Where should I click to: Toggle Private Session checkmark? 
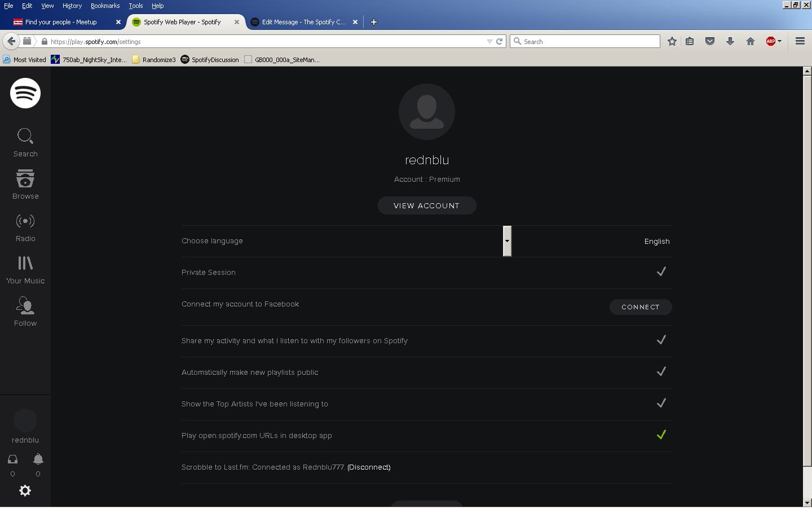(x=661, y=272)
